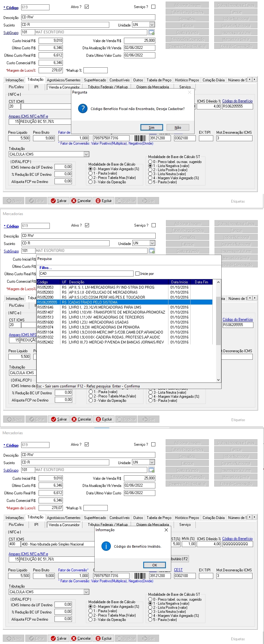Click OK in the Informação dialog
264x644 pixels.
[155, 565]
